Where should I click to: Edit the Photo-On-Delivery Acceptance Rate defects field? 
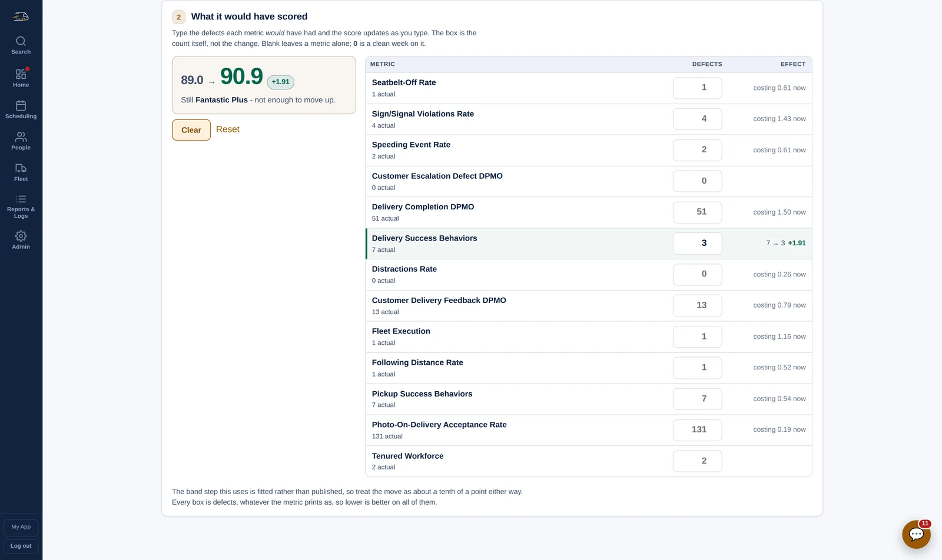(x=697, y=430)
